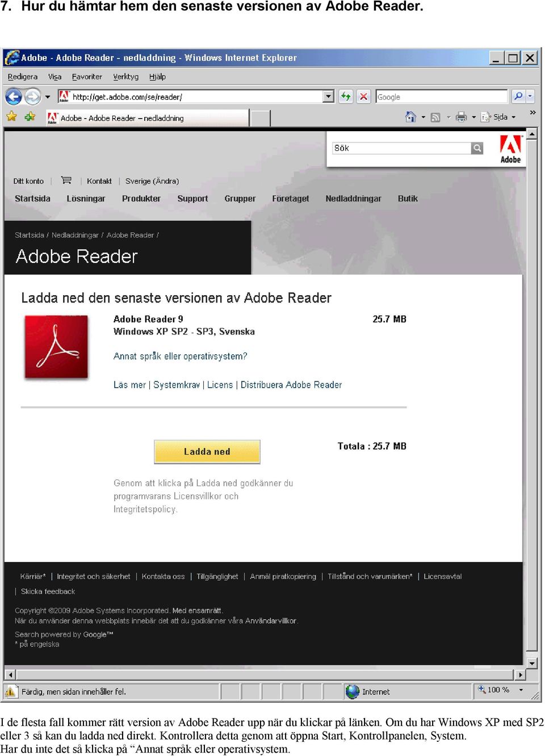The width and height of the screenshot is (545, 756).
Task: Click the RSS feeds icon
Action: [435, 117]
